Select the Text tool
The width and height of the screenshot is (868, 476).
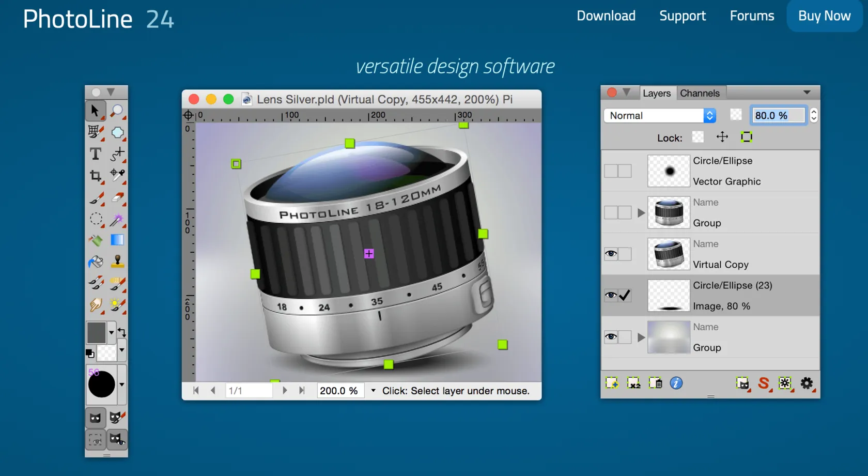[95, 153]
